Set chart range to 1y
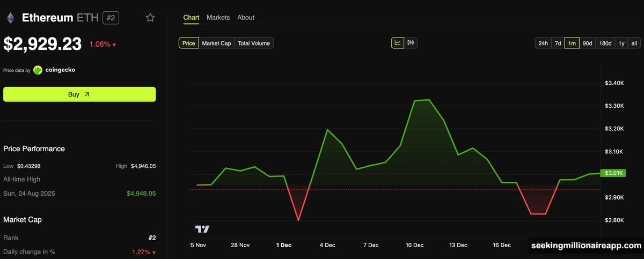 621,43
